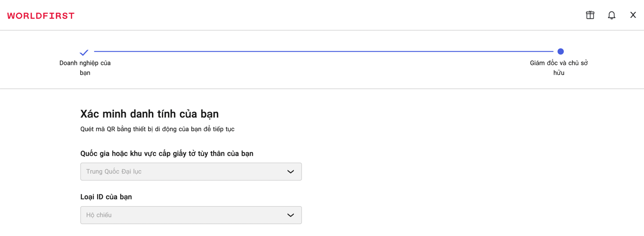Expand the ID type chevron arrow
644x236 pixels.
(x=291, y=215)
